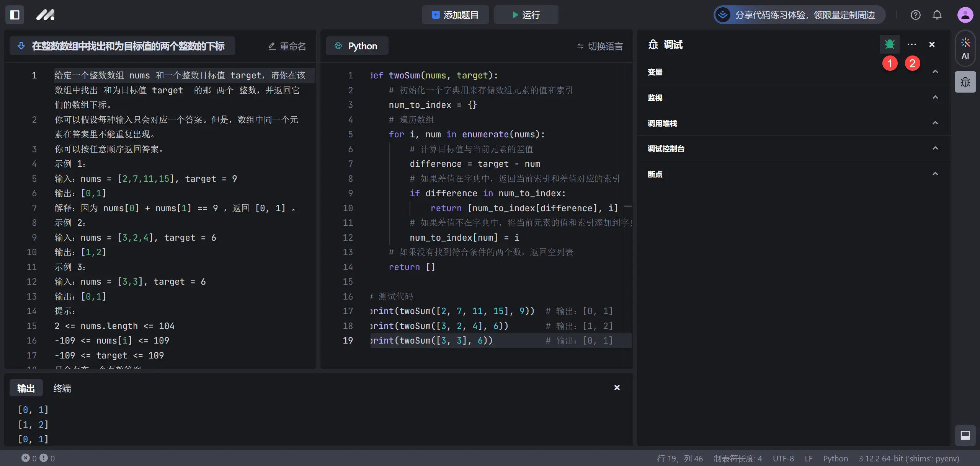This screenshot has width=980, height=466.
Task: Click UTF-8 encoding in status bar
Action: [783, 458]
